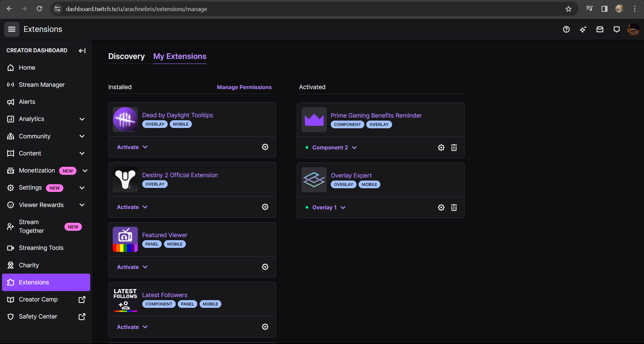The height and width of the screenshot is (344, 644).
Task: Open settings gear for Dead by Daylight Tooltips
Action: (x=265, y=147)
